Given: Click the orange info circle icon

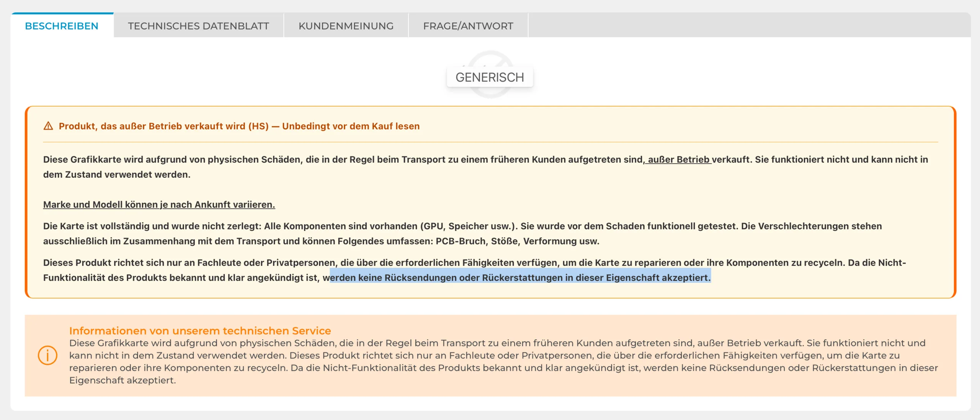Looking at the screenshot, I should click(47, 355).
